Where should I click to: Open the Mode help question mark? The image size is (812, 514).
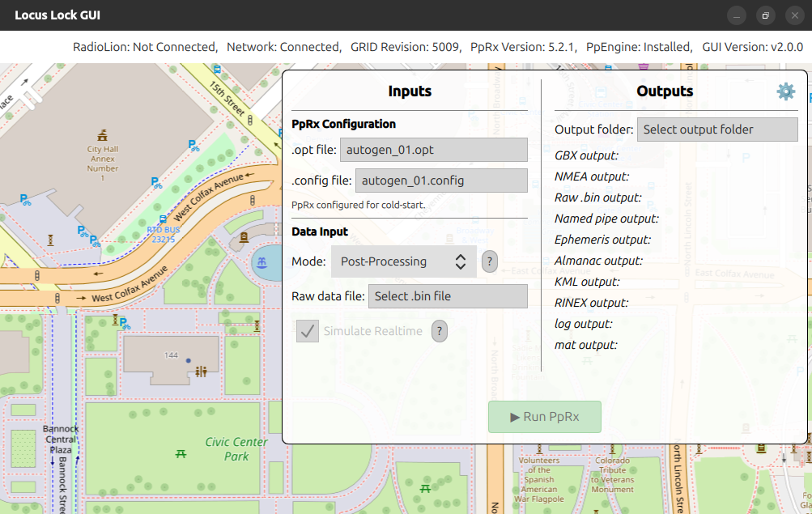pos(489,261)
